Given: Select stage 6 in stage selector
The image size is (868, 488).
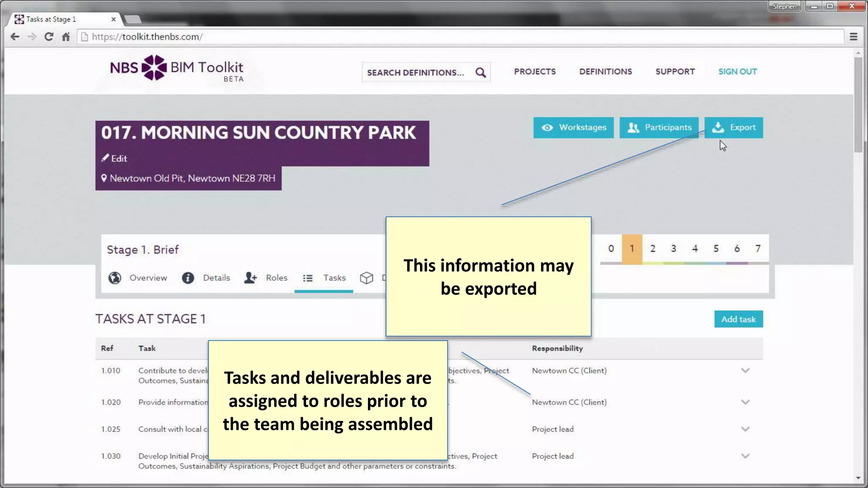Looking at the screenshot, I should [x=737, y=249].
